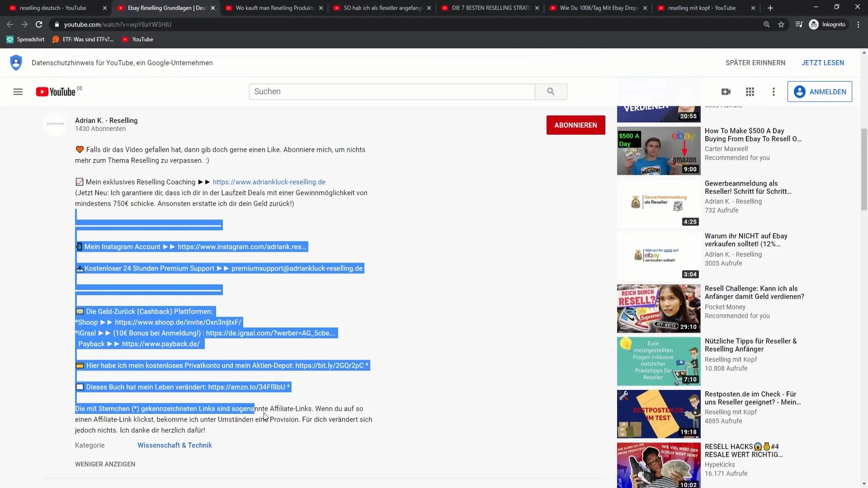Click the premiumsupport email link
This screenshot has width=868, height=488.
pos(297,268)
